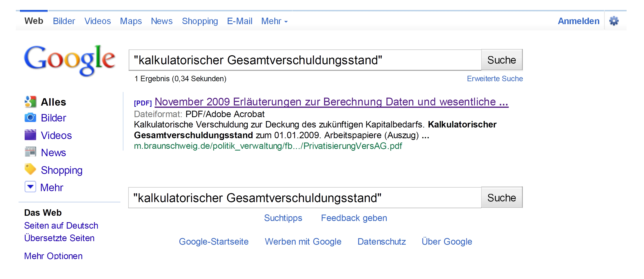The image size is (644, 279).
Task: Expand the Mehr arrow icon in sidebar
Action: coord(30,187)
